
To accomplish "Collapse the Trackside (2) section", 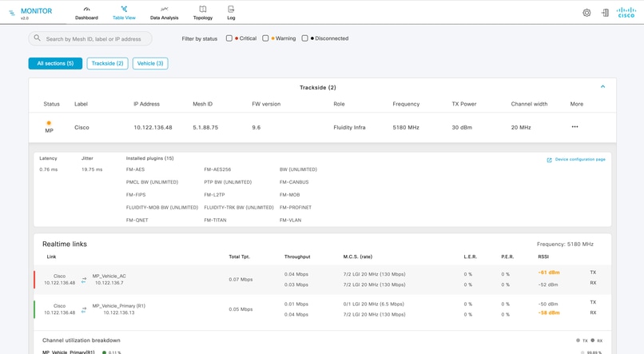I will pyautogui.click(x=602, y=86).
